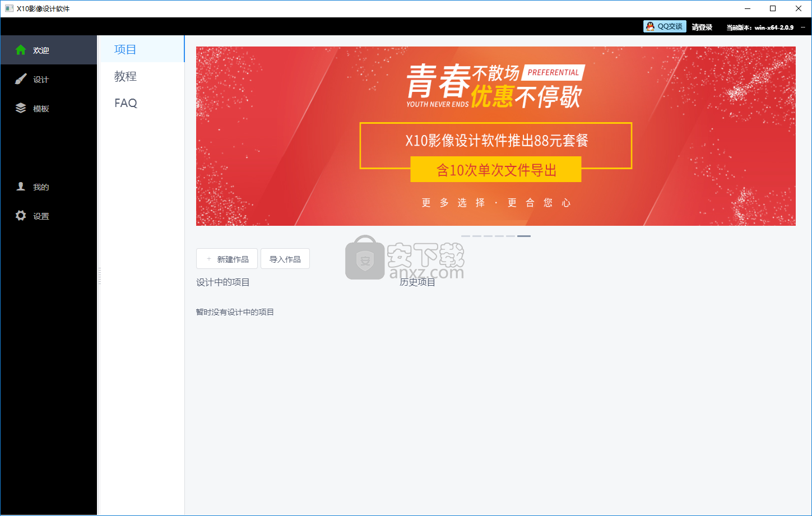Click the more options ellipsis after version text
This screenshot has height=516, width=812.
[802, 27]
